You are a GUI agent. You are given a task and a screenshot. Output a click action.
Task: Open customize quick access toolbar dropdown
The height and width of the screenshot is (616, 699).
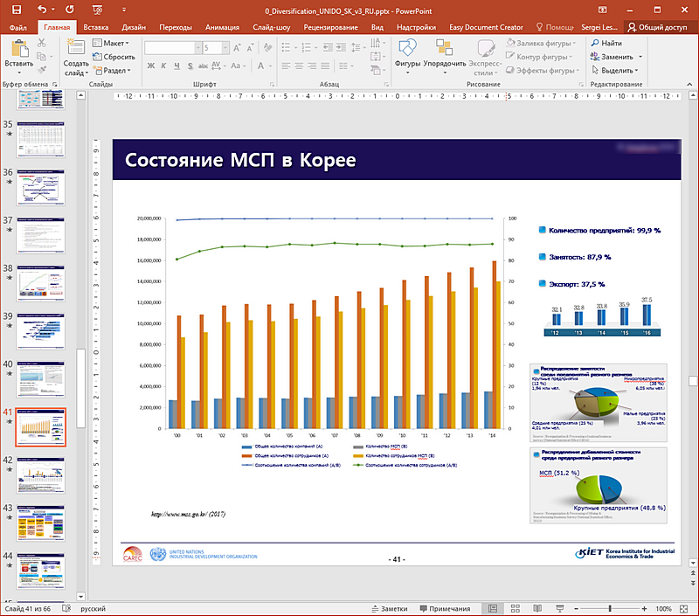coord(124,10)
